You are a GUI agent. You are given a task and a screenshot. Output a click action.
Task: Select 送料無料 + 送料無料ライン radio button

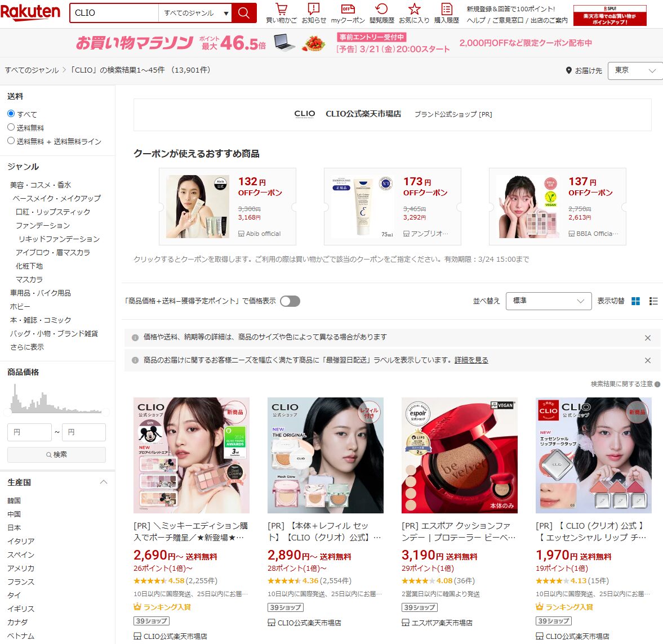coord(11,141)
